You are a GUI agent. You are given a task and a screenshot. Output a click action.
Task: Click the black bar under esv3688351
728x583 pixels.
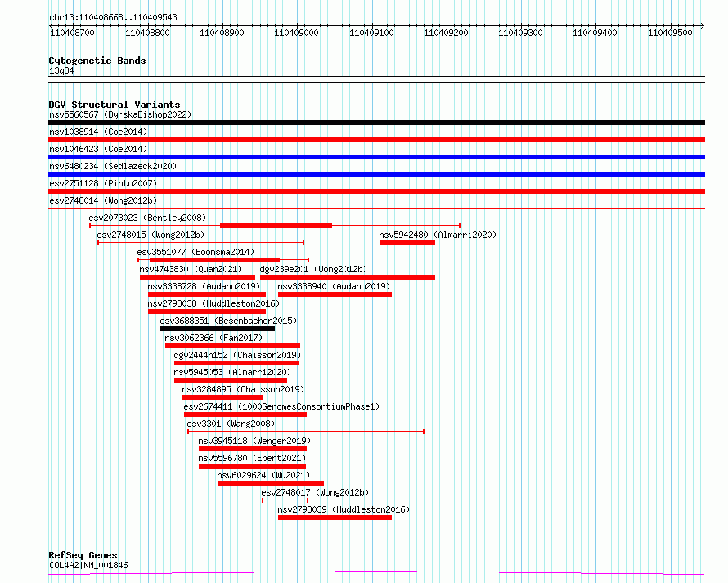tap(218, 329)
